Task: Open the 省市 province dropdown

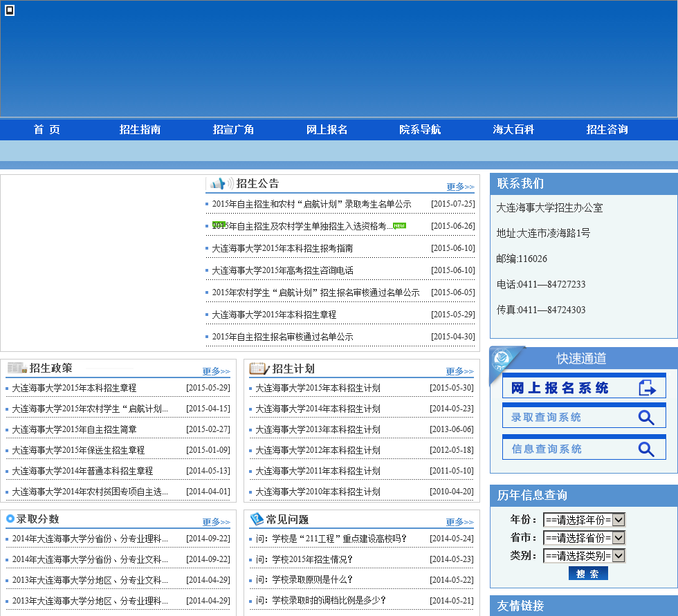Action: [x=584, y=537]
